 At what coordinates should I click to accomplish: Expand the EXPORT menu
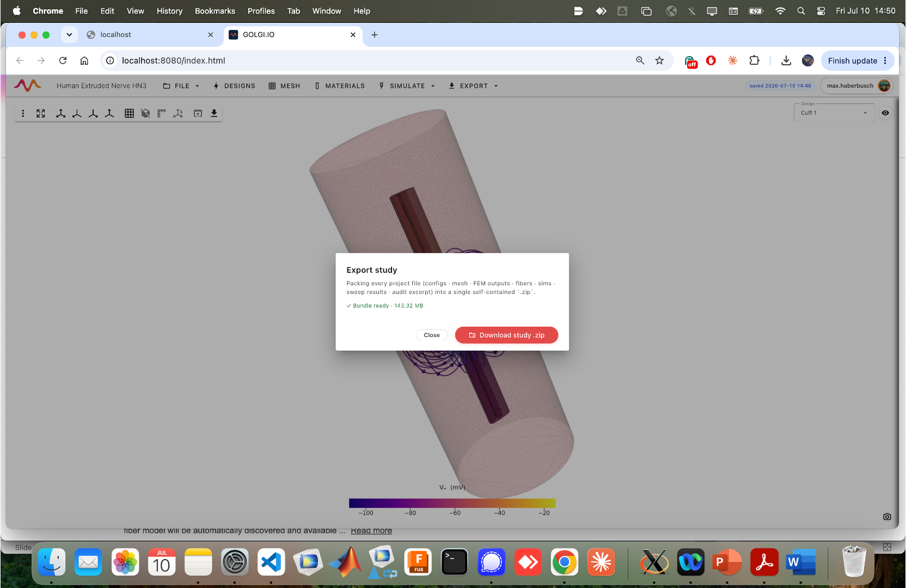(473, 86)
